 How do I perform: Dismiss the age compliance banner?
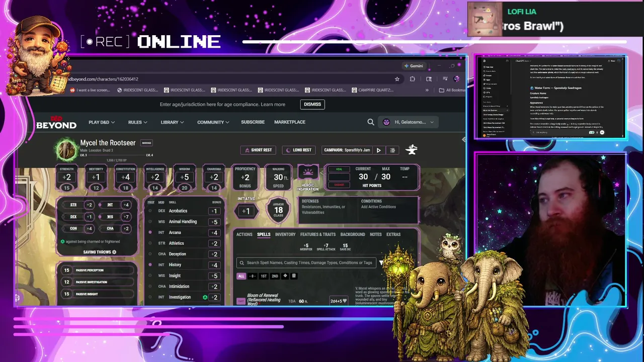click(312, 105)
